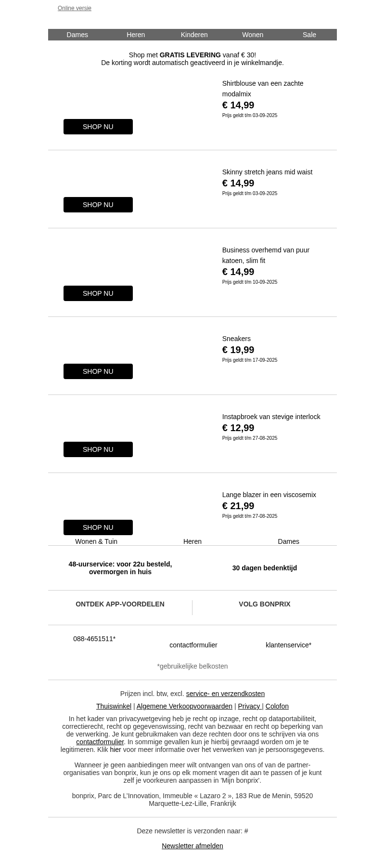Viewport: 385px width, 868px height.
Task: Open the Kinderen navigation tab
Action: coord(194,35)
